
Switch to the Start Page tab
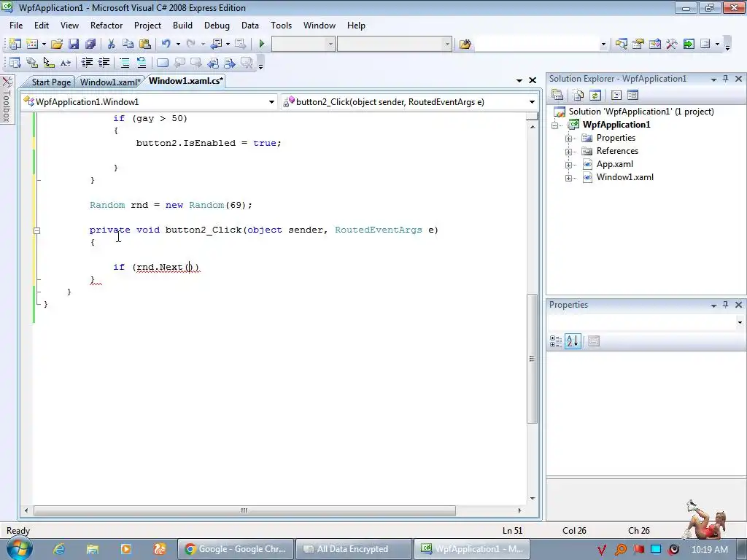(51, 82)
